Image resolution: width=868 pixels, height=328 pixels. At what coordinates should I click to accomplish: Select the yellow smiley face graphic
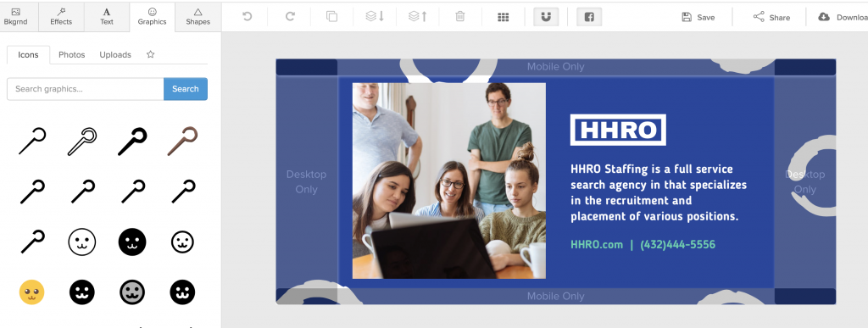31,292
